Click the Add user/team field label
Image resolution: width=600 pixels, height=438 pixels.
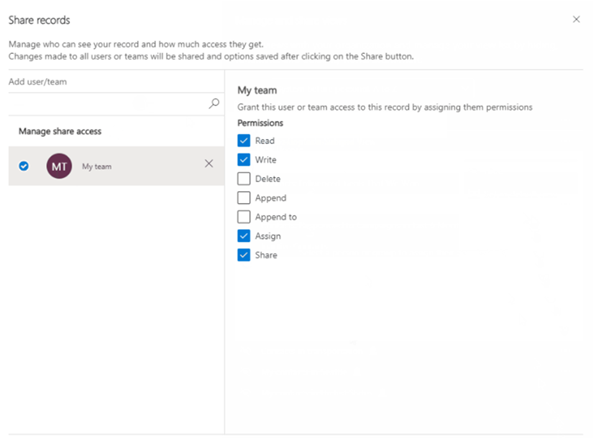click(x=37, y=81)
